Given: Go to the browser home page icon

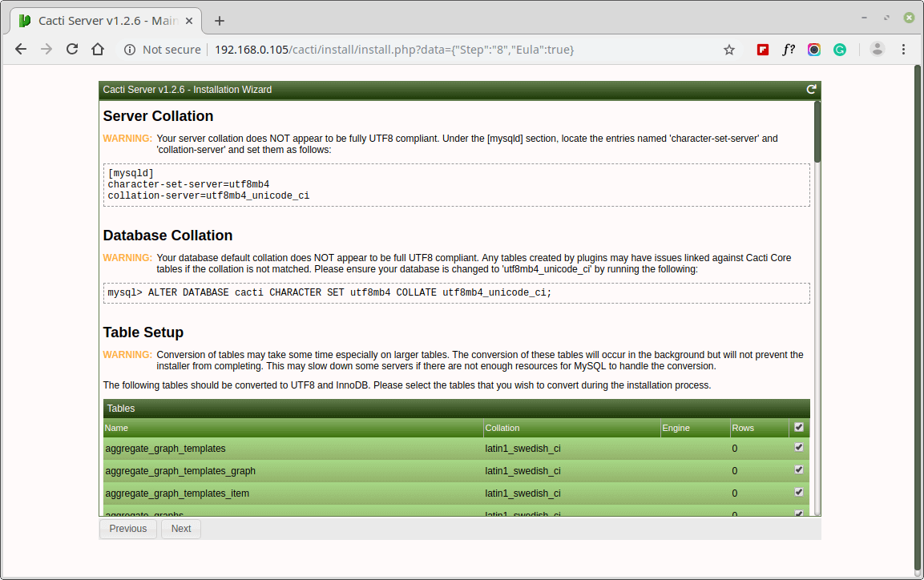Looking at the screenshot, I should [98, 50].
